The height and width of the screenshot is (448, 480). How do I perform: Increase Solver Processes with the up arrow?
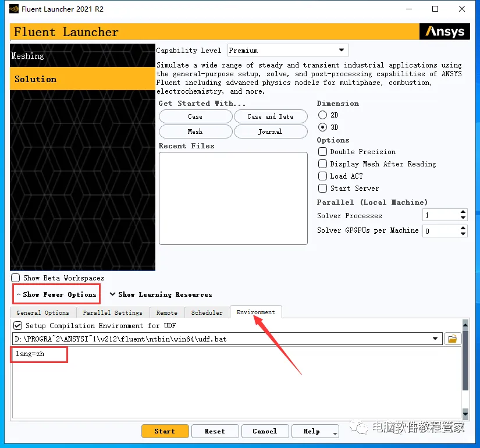[x=463, y=212]
